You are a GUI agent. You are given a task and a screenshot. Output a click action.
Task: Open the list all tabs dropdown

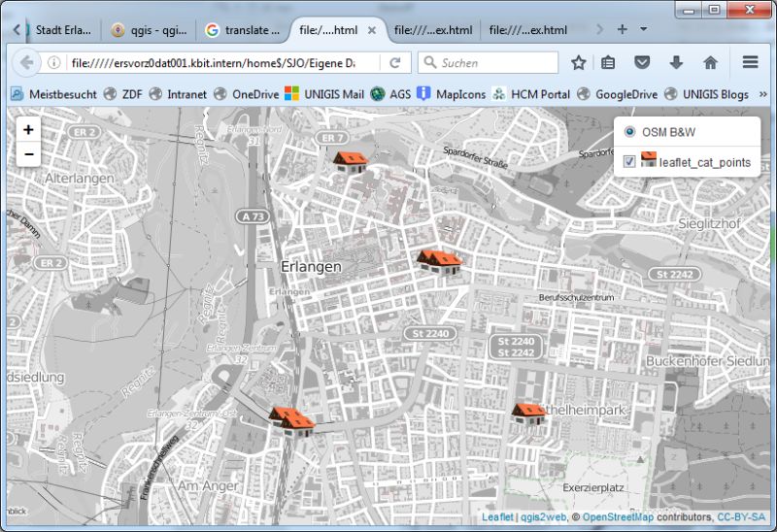click(x=644, y=29)
